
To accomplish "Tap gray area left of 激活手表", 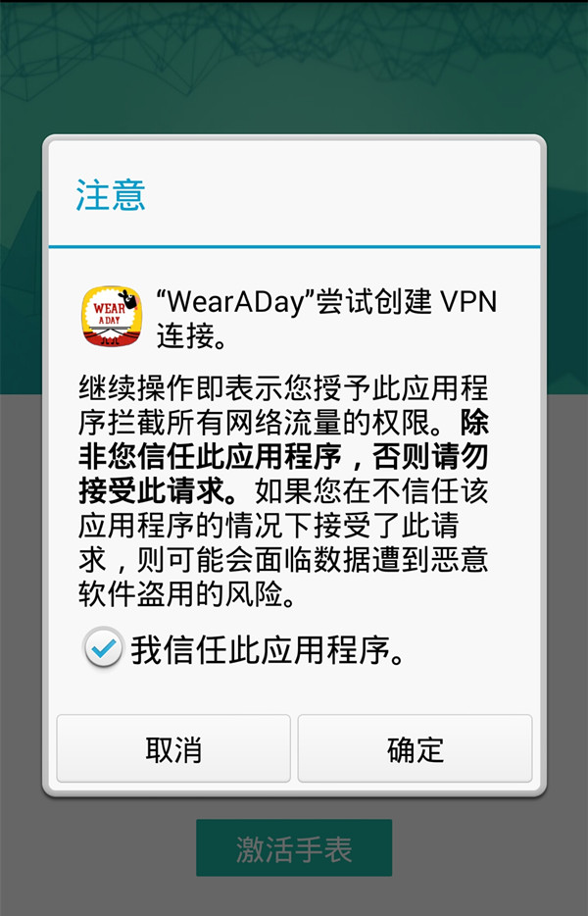I will [x=98, y=847].
